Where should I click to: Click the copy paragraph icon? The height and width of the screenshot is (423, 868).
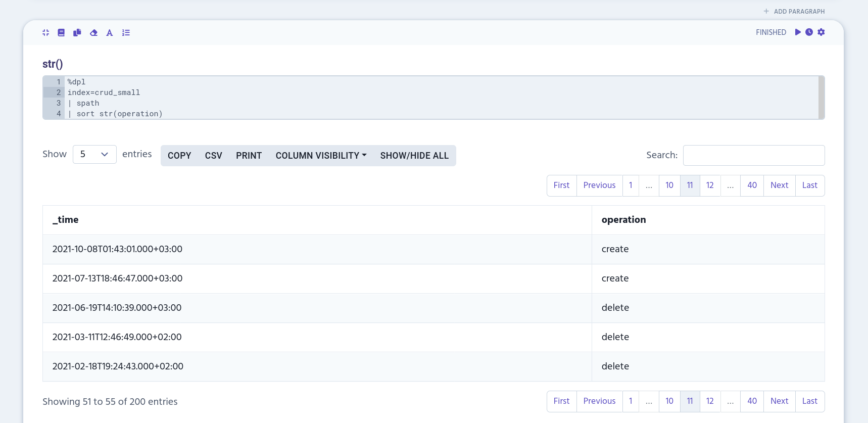pyautogui.click(x=77, y=32)
